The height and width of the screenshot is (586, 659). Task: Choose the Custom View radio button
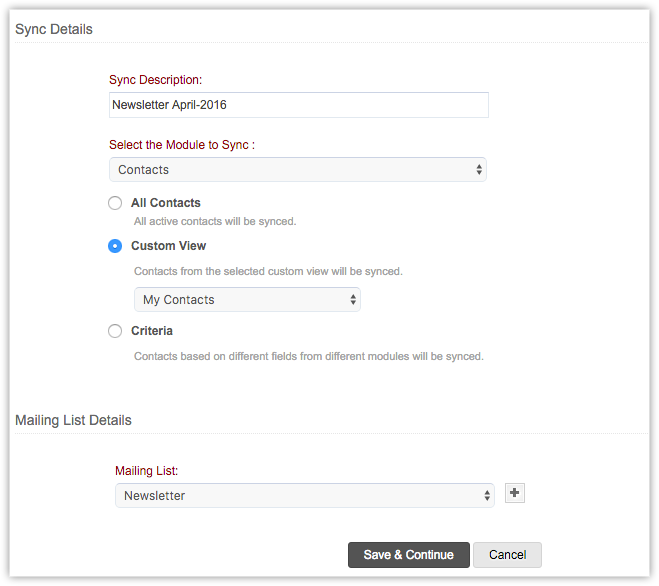coord(115,246)
